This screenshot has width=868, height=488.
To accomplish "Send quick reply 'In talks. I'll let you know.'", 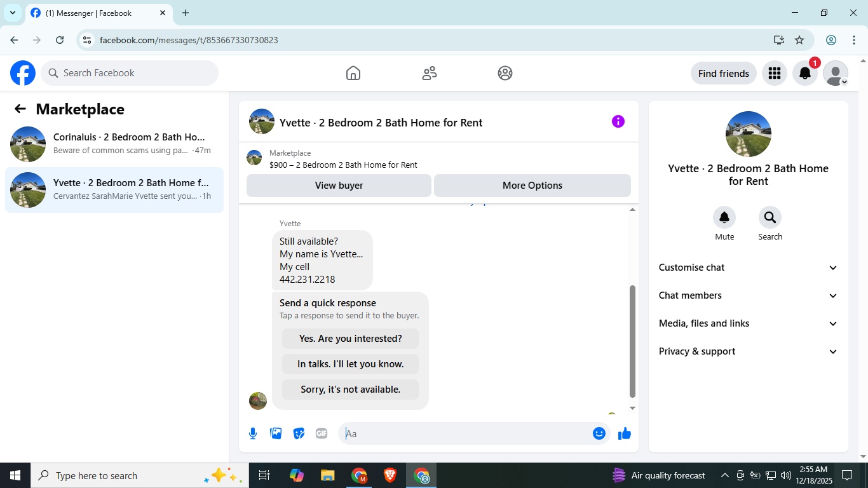I will 351,364.
